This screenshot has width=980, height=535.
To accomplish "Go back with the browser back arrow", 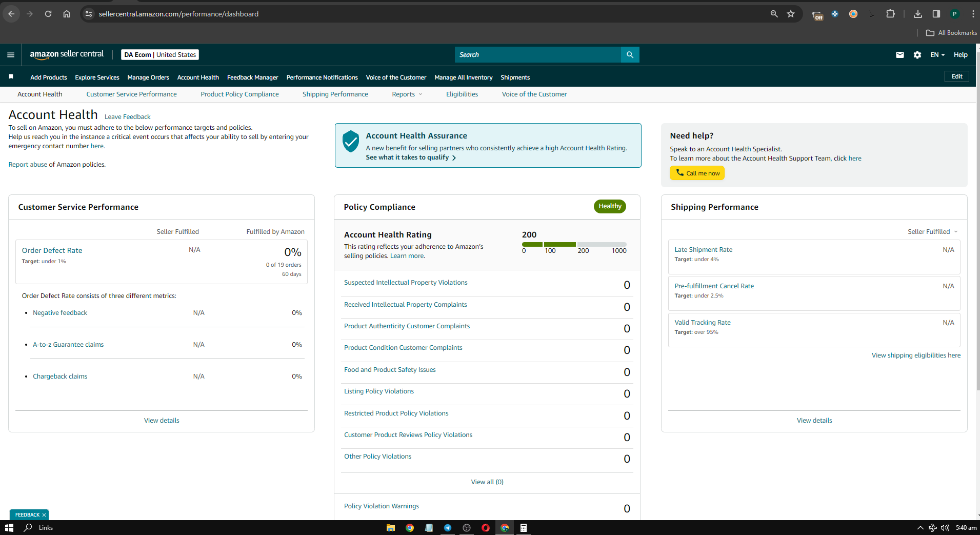I will [11, 14].
